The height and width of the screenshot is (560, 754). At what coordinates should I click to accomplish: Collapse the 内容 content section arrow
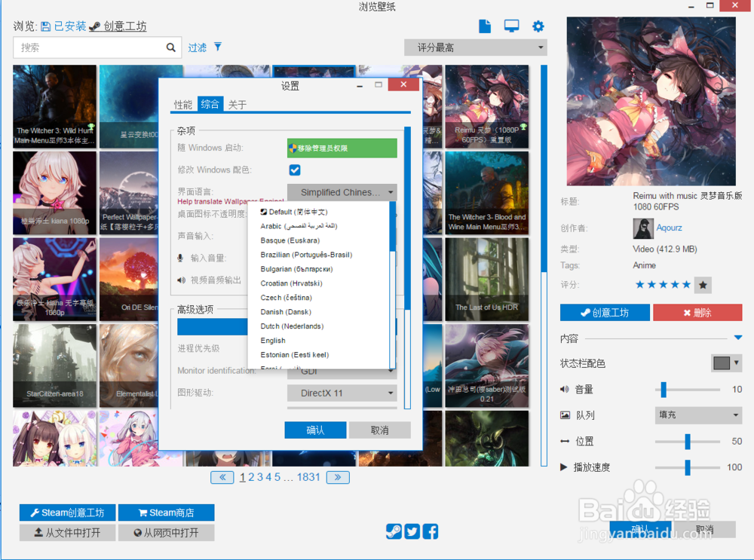tap(737, 338)
